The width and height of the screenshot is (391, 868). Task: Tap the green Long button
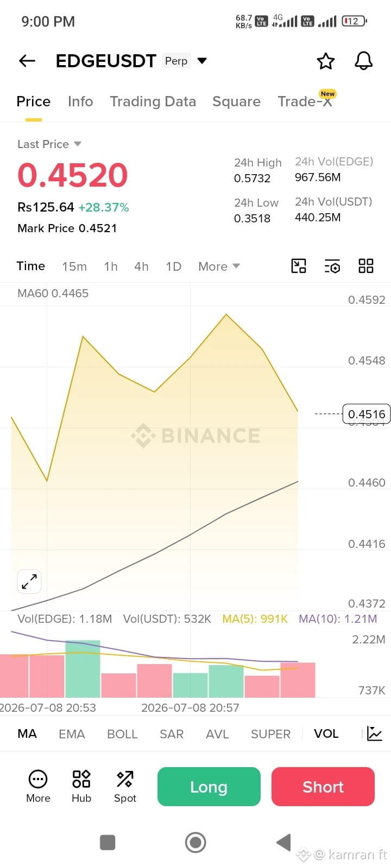click(x=209, y=787)
